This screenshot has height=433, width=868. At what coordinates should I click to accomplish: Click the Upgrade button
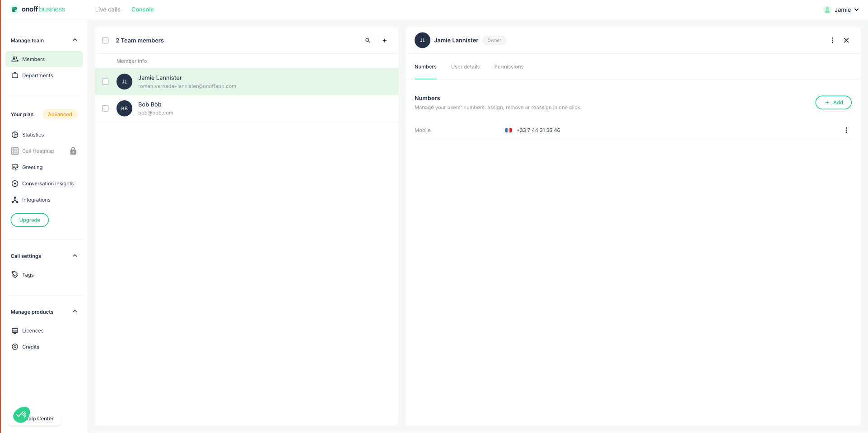pyautogui.click(x=30, y=220)
